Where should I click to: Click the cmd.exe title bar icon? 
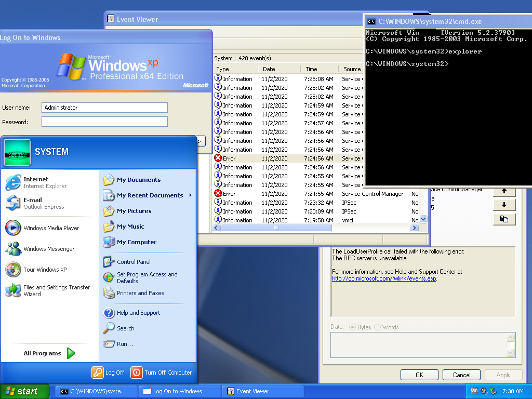(x=371, y=22)
